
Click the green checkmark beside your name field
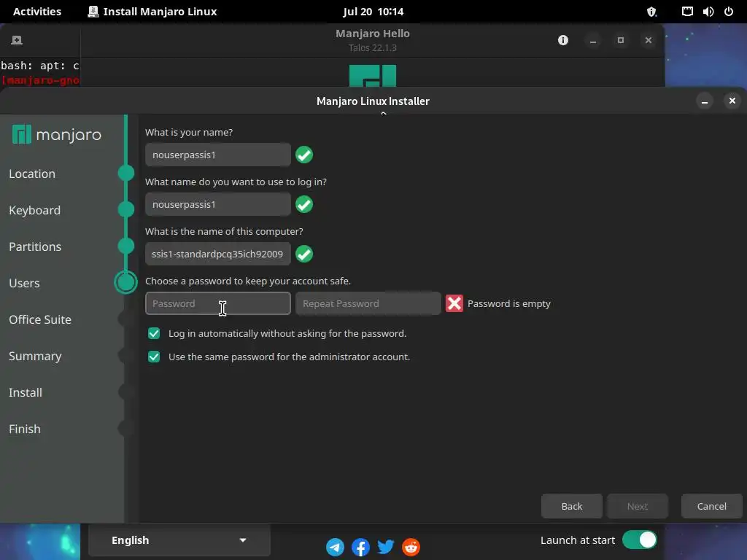click(x=304, y=155)
